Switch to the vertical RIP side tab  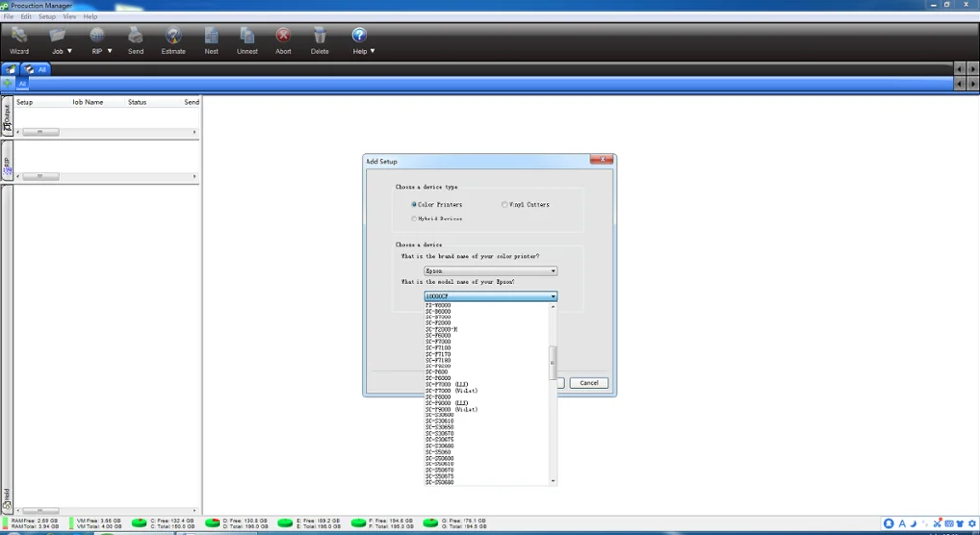(x=7, y=163)
